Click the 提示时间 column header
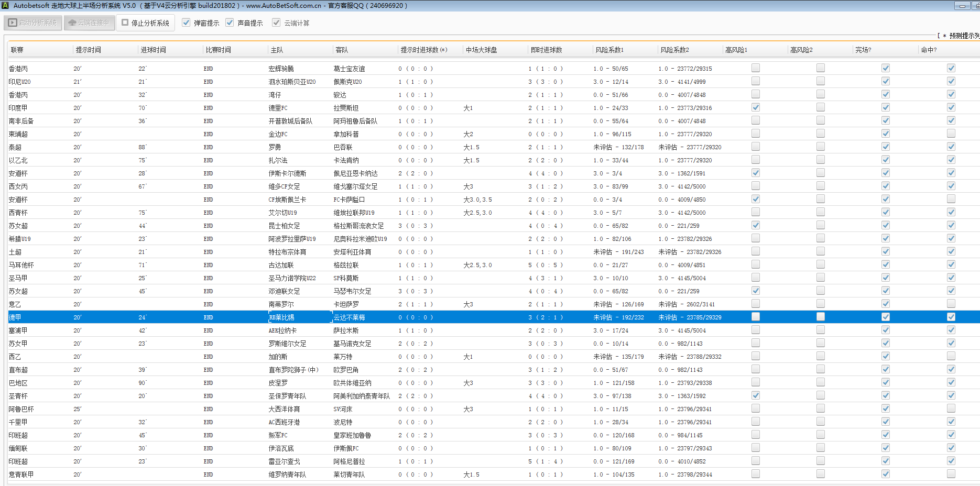The image size is (980, 486). pyautogui.click(x=88, y=50)
